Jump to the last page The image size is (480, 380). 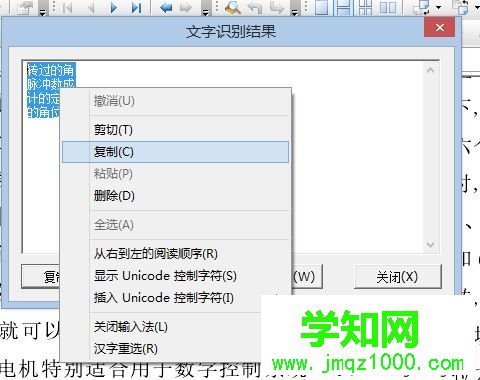(x=136, y=7)
